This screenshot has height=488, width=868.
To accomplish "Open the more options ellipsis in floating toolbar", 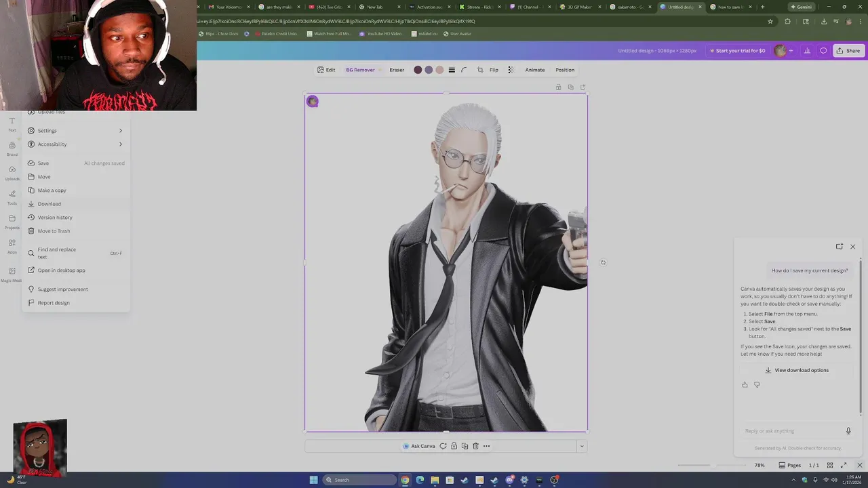I will [x=486, y=446].
